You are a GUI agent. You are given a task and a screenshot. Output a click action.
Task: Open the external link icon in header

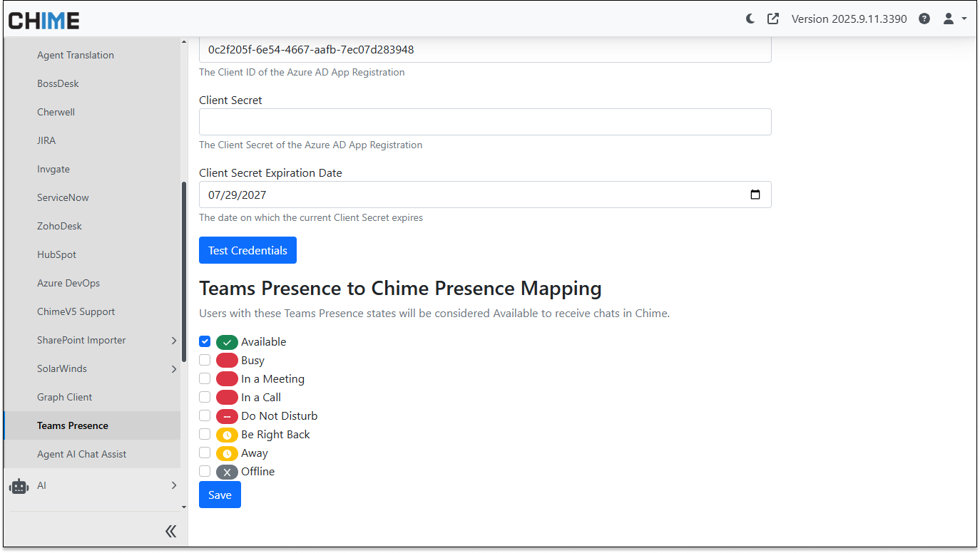[x=773, y=19]
